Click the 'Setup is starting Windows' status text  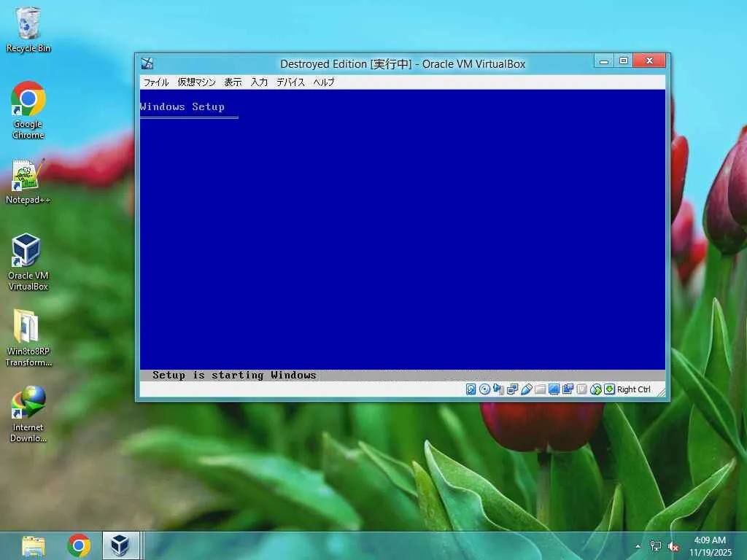pyautogui.click(x=234, y=376)
